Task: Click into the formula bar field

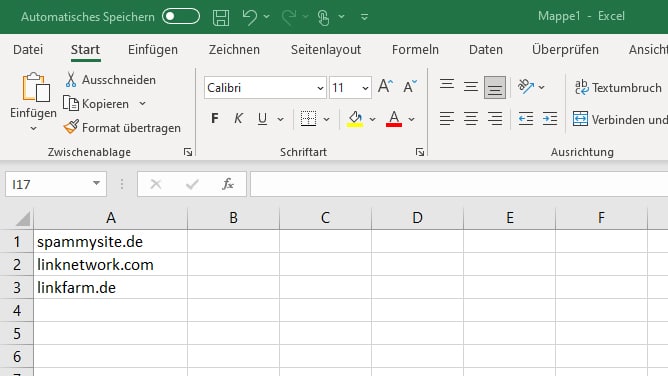Action: point(459,184)
